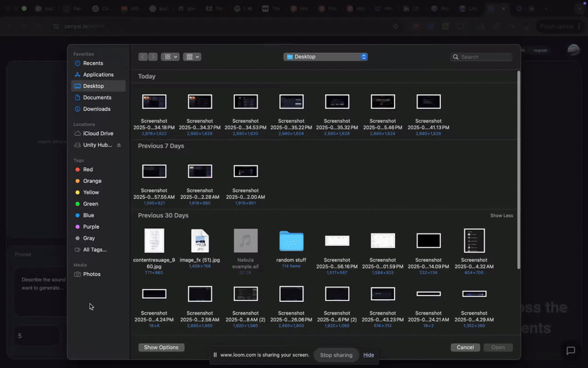
Task: Select Screenshot 2025-0...14.09 PM thumbnail
Action: point(428,241)
